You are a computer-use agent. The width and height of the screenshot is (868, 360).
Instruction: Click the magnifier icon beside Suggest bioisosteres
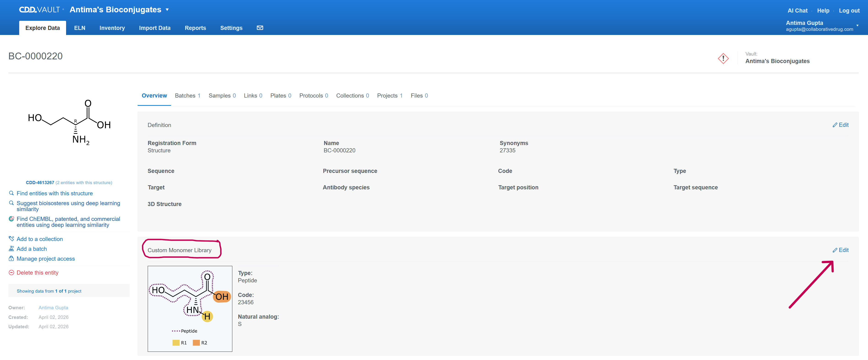click(11, 203)
